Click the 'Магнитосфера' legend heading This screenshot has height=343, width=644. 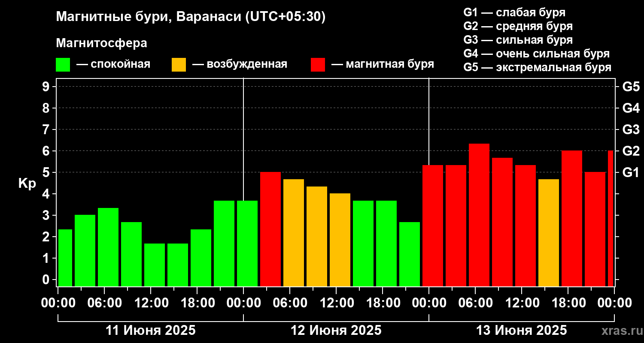click(x=101, y=43)
